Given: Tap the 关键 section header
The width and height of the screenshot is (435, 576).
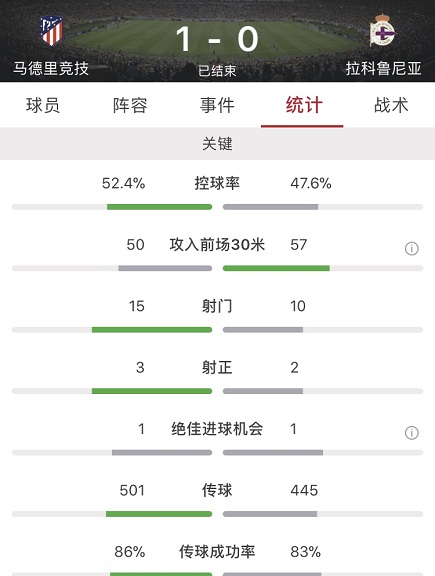Looking at the screenshot, I should coord(218,144).
